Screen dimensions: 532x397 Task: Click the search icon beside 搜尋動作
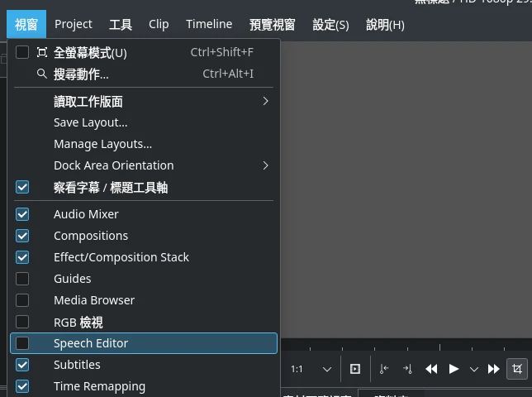click(42, 74)
